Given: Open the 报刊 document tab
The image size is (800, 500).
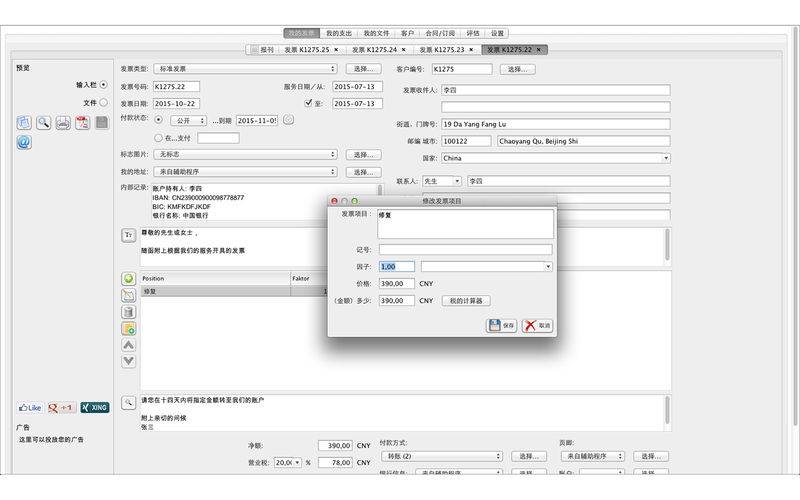Looking at the screenshot, I should pyautogui.click(x=262, y=49).
